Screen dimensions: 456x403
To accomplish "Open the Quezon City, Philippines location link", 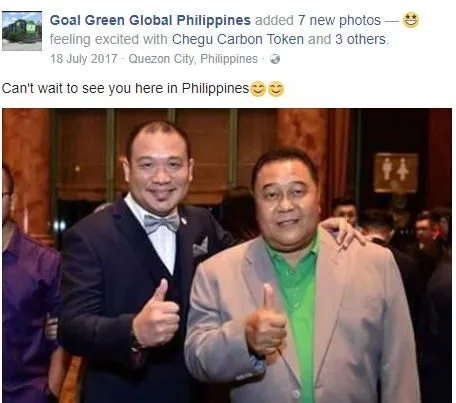I will pos(193,59).
